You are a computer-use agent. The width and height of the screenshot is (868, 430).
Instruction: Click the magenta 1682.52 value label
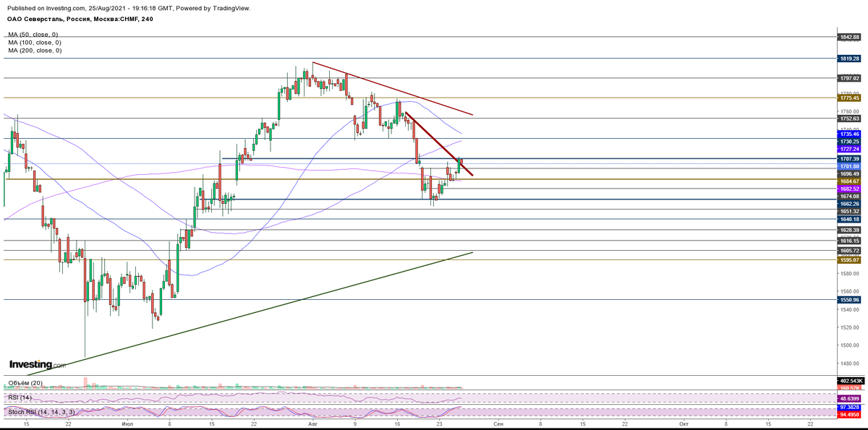(849, 188)
